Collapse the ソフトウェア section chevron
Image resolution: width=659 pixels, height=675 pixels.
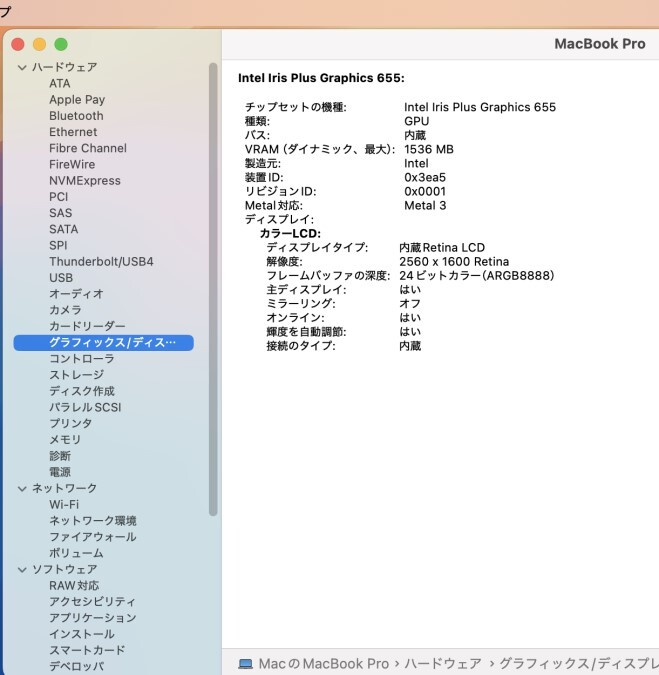coord(22,569)
